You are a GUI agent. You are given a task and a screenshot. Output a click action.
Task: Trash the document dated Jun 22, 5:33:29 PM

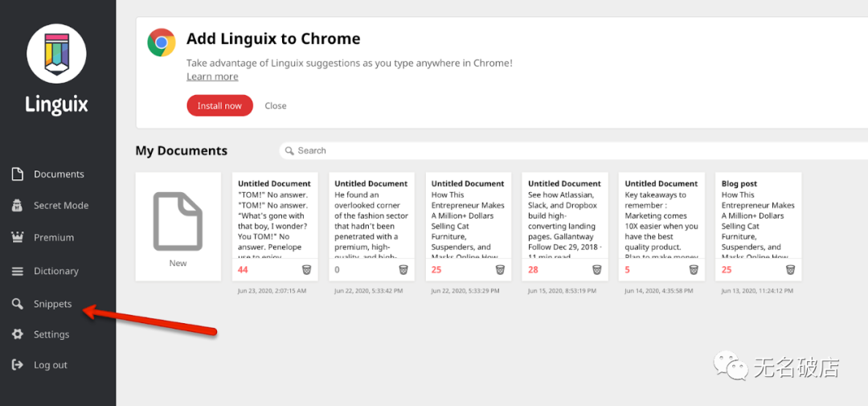(500, 270)
